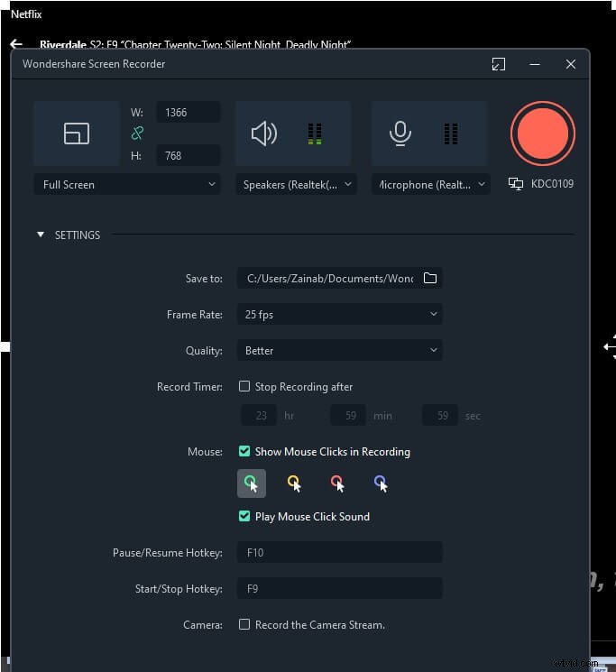Start recording with the red record button
Screen dimensions: 616x672
(542, 133)
